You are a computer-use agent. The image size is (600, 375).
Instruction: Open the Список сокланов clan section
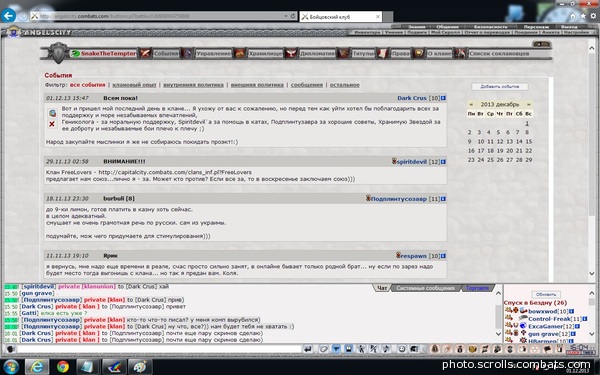(499, 54)
